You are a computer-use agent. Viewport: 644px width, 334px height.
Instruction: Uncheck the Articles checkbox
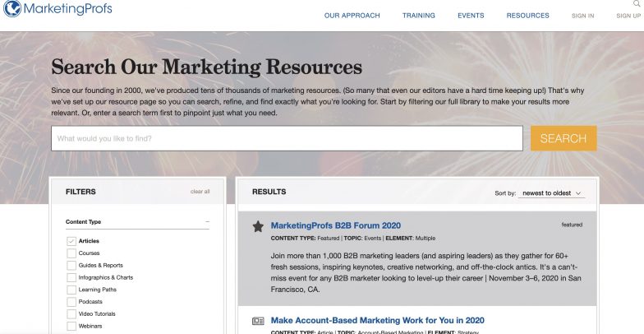tap(71, 241)
